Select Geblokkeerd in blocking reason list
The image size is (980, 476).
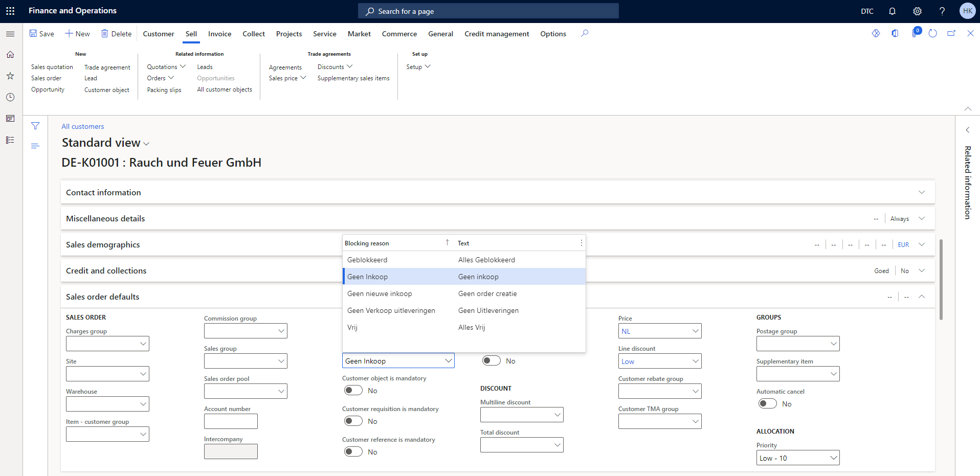(x=367, y=260)
